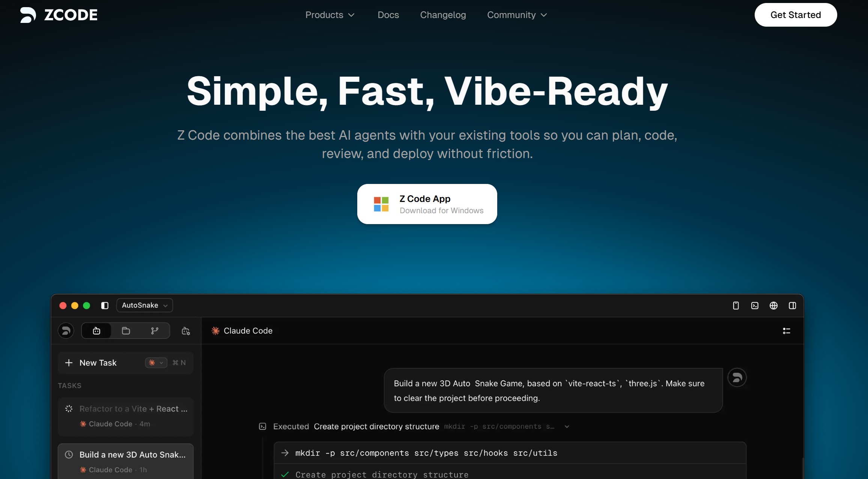Toggle the left sidebar panel icon
The image size is (868, 479).
click(x=105, y=306)
